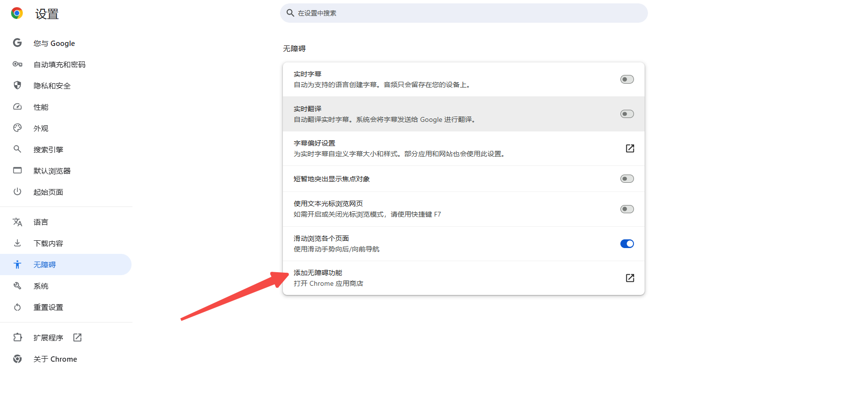
Task: Click the external link icon beside 扩展程序
Action: click(x=77, y=338)
